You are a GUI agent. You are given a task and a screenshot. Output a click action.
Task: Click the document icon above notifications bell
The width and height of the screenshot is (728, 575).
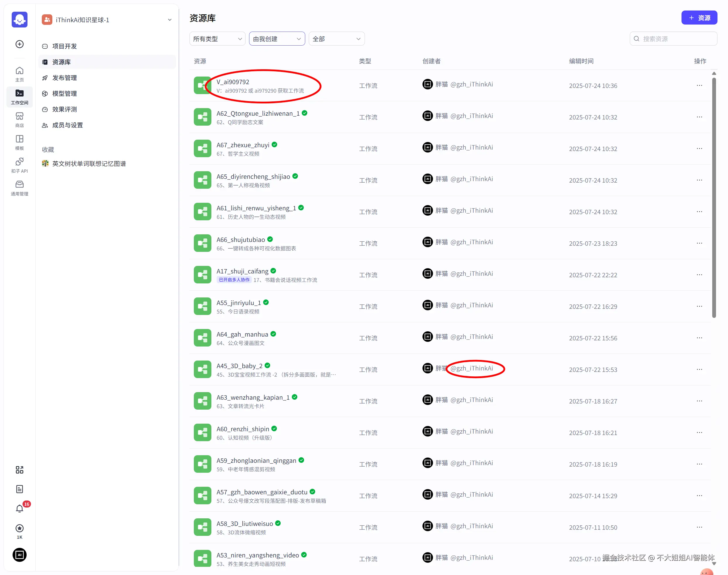[20, 489]
